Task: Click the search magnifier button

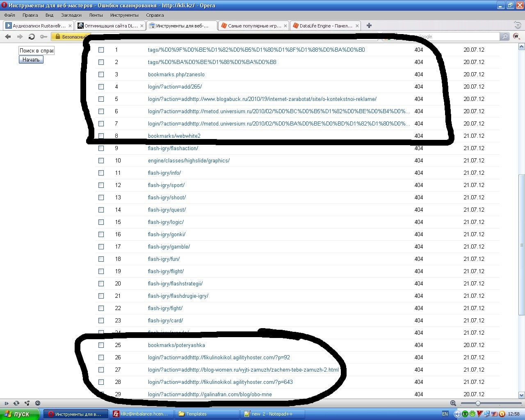Action: coord(505,37)
